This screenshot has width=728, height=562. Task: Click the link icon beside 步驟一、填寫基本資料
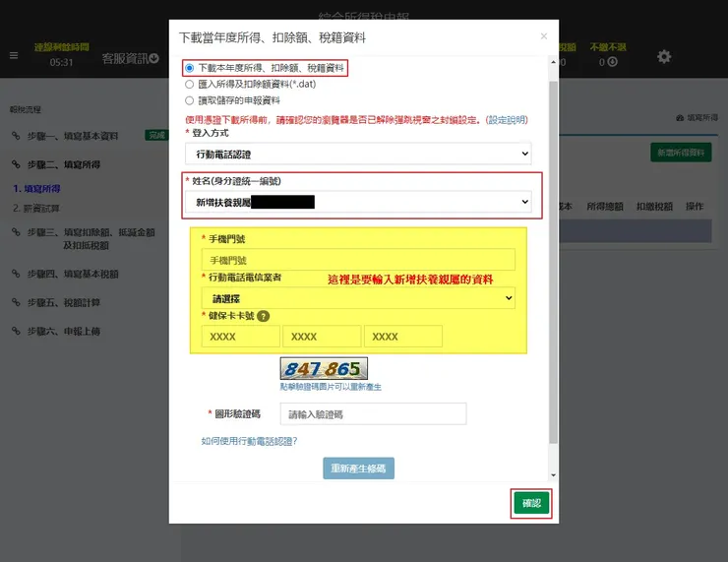click(16, 136)
